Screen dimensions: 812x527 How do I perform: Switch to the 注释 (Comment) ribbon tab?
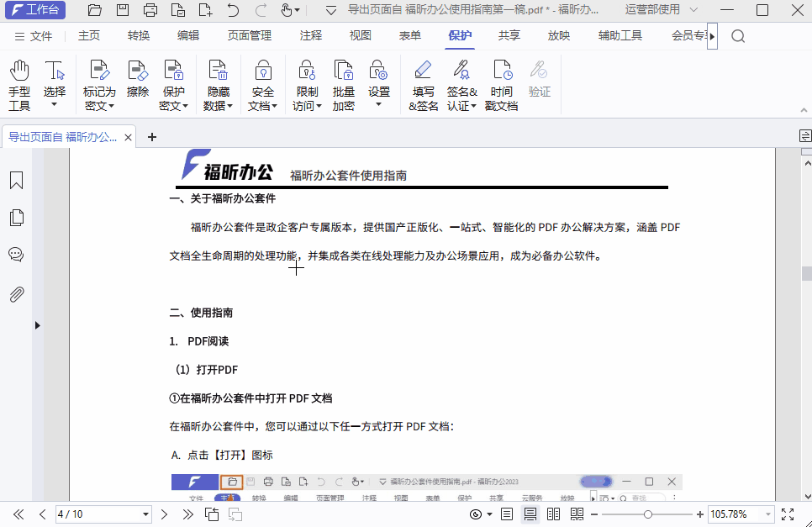tap(310, 36)
